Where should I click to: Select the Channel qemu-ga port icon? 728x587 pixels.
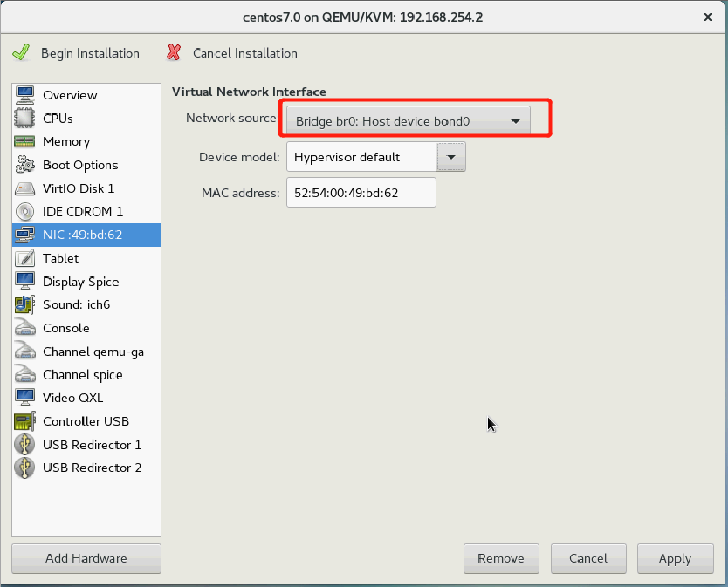pos(24,352)
